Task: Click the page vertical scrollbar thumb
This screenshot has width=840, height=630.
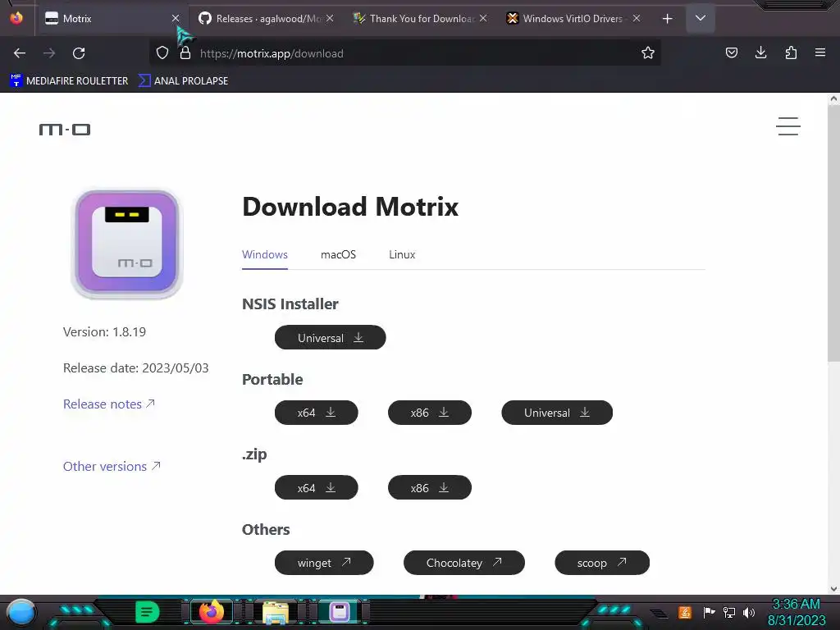Action: click(833, 233)
